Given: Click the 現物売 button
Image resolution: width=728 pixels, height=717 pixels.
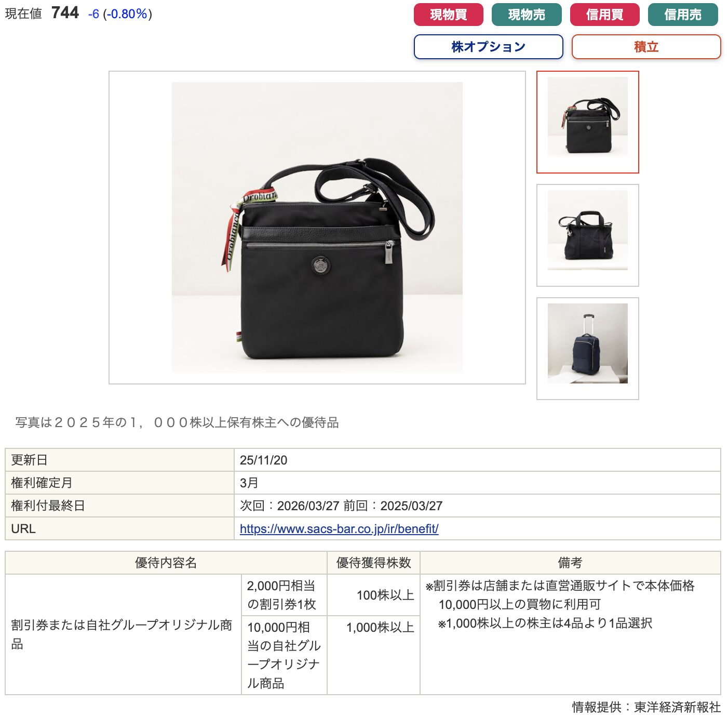Looking at the screenshot, I should [x=527, y=15].
